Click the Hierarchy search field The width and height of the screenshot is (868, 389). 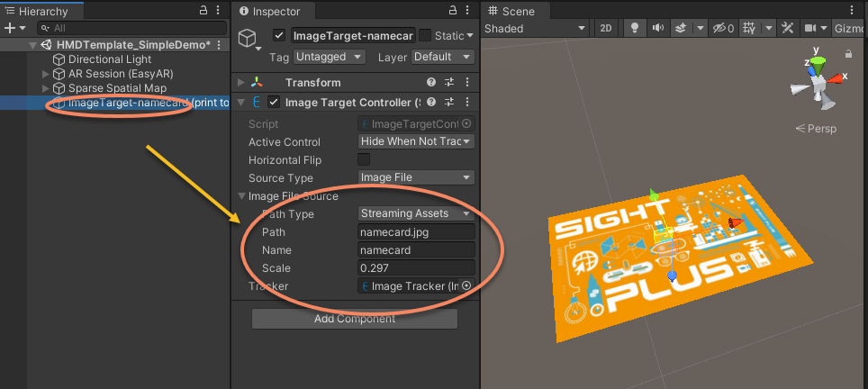pyautogui.click(x=132, y=28)
